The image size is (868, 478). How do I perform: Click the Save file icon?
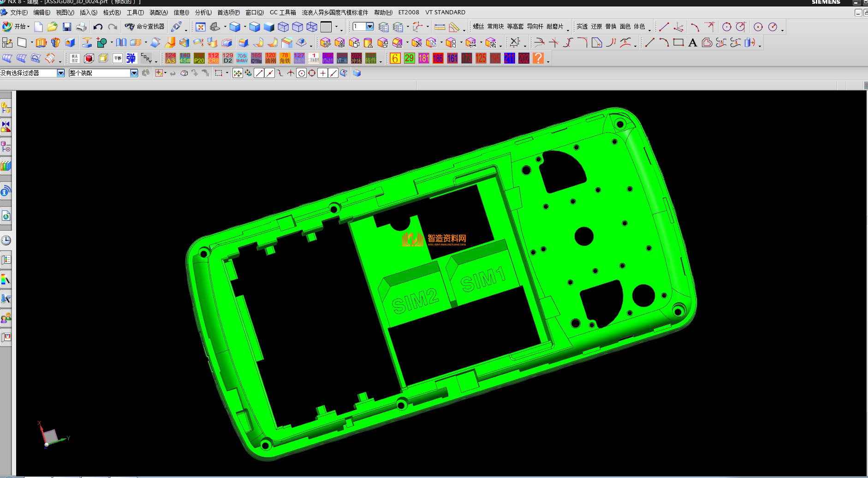pos(67,27)
